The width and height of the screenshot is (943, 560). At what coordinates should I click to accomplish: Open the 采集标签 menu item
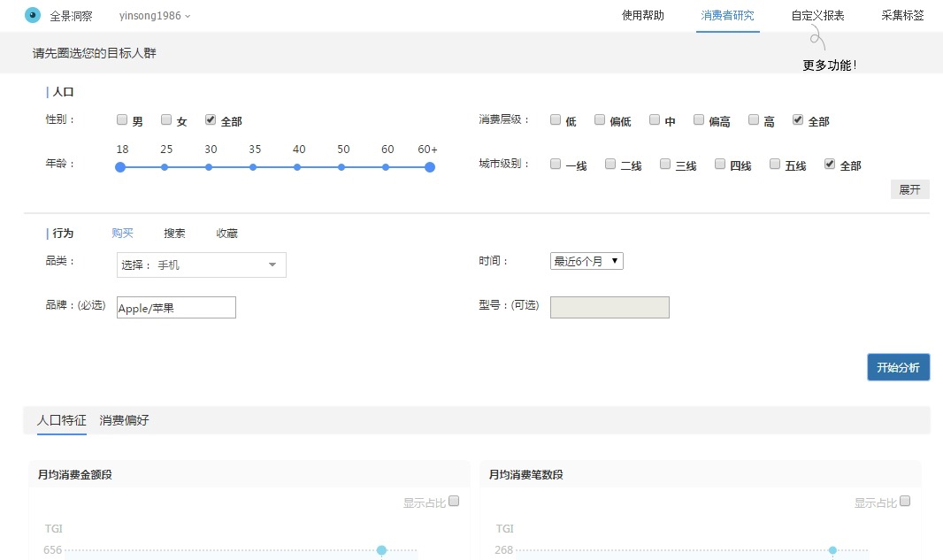pos(902,16)
